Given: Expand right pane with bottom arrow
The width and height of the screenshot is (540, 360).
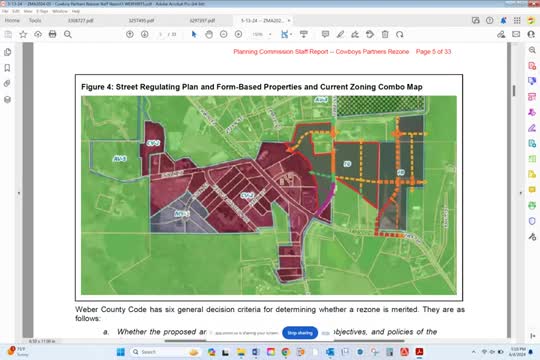Looking at the screenshot, I should point(533,336).
